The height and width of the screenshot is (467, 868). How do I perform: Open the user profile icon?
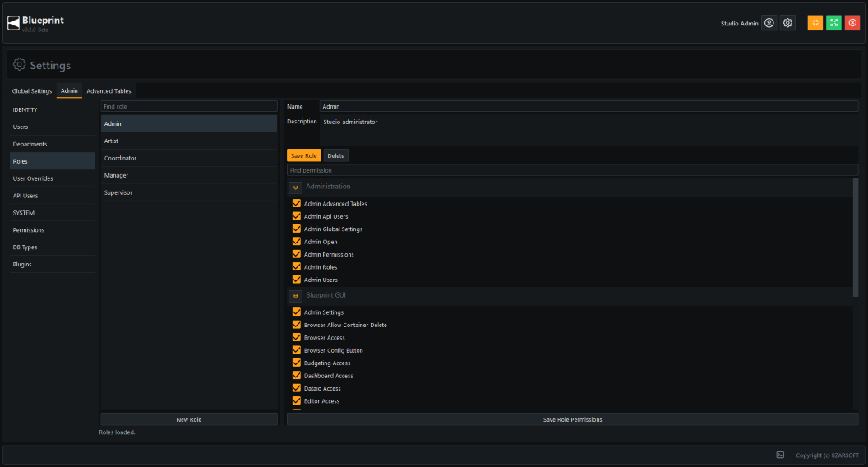coord(769,23)
